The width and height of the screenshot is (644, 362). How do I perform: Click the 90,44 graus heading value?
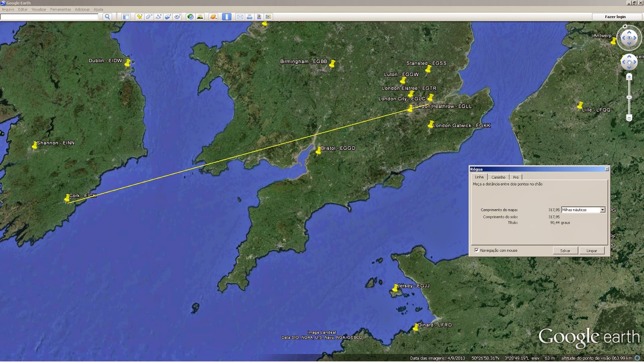[560, 222]
